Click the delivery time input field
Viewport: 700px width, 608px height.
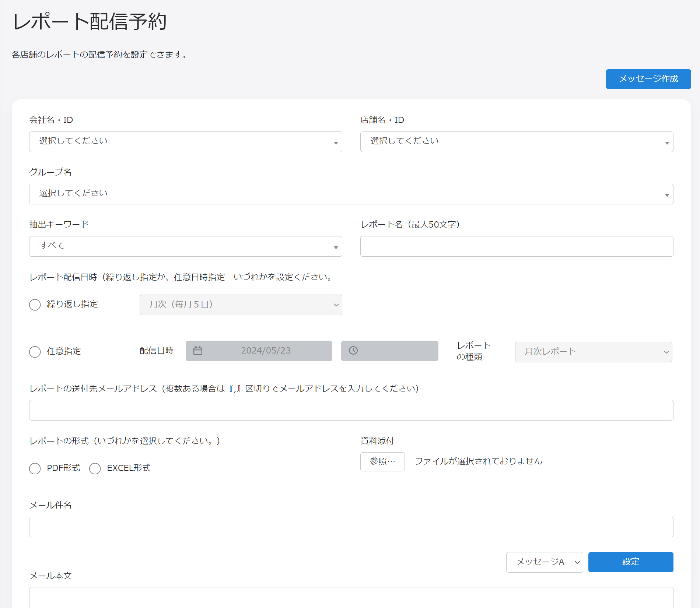(390, 351)
